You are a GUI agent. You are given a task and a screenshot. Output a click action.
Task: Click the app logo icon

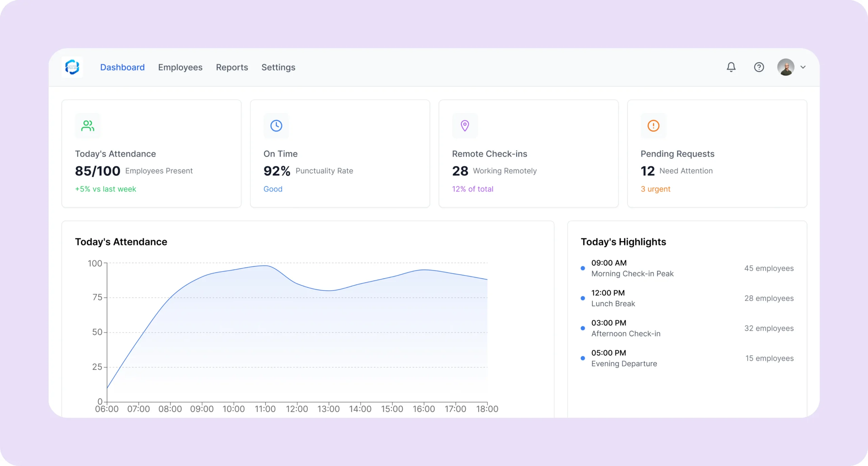pos(72,67)
